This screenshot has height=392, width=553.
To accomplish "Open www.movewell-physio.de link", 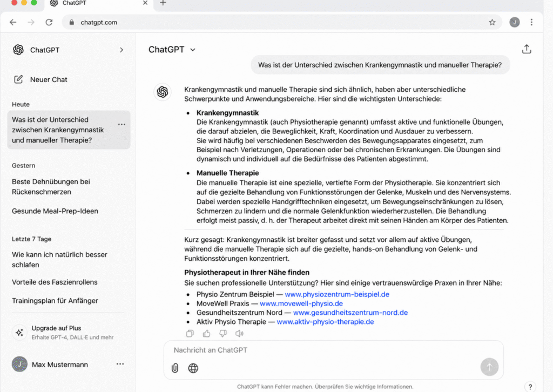I will click(x=301, y=303).
